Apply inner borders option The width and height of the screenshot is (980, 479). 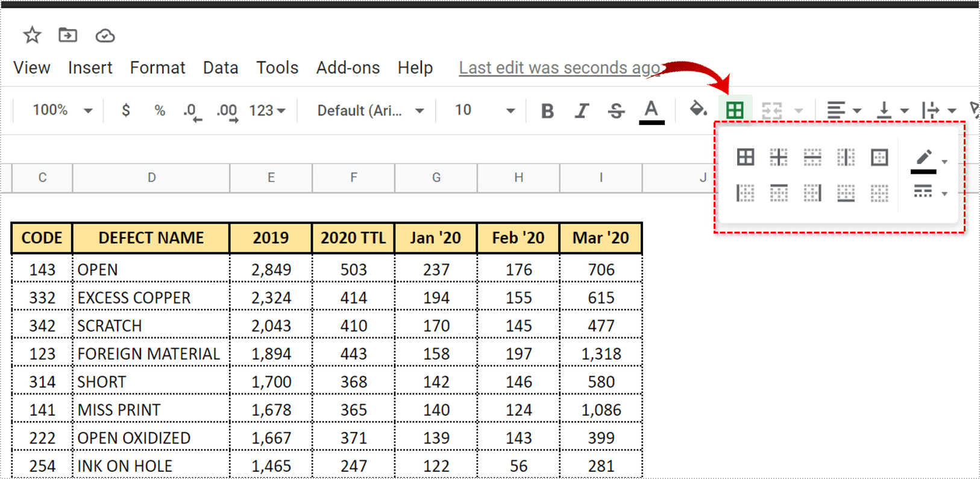coord(779,157)
